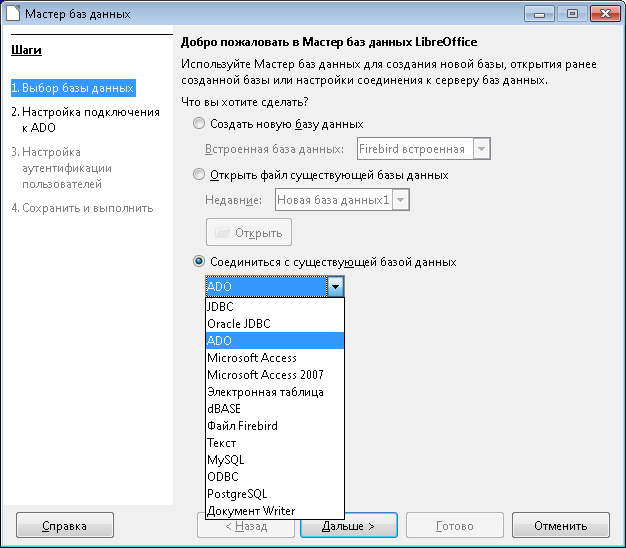
Task: Select 'Документ Writer' connection type
Action: tap(275, 511)
